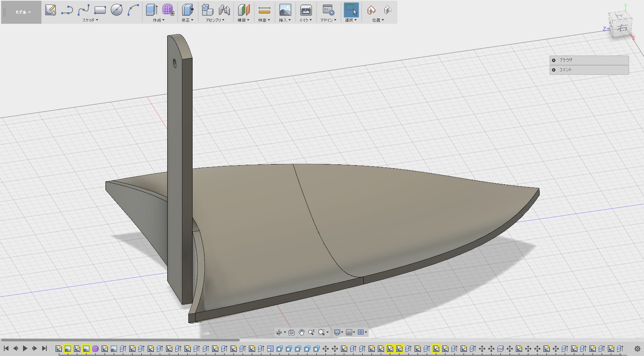Open the Measure ruler tool
Screen dimensions: 644x356
(x=264, y=10)
